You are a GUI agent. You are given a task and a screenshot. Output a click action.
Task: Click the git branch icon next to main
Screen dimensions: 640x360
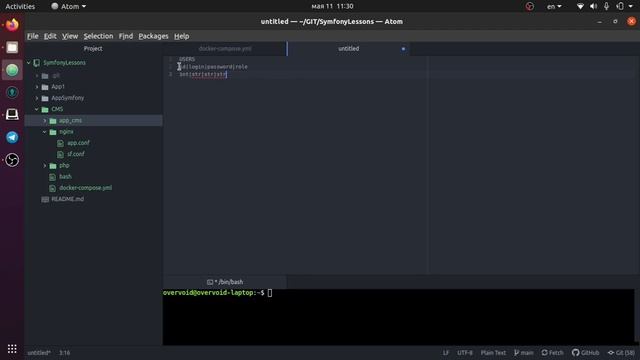coord(517,353)
